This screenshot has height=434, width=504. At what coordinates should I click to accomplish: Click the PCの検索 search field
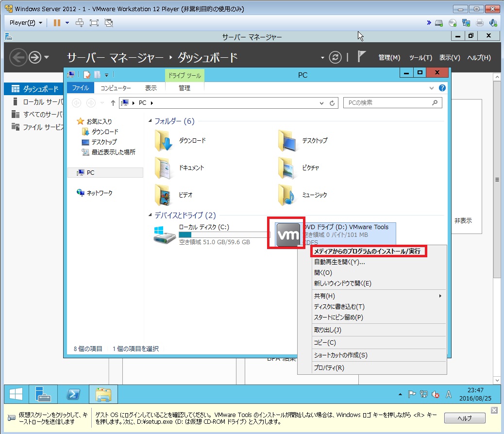coord(392,103)
